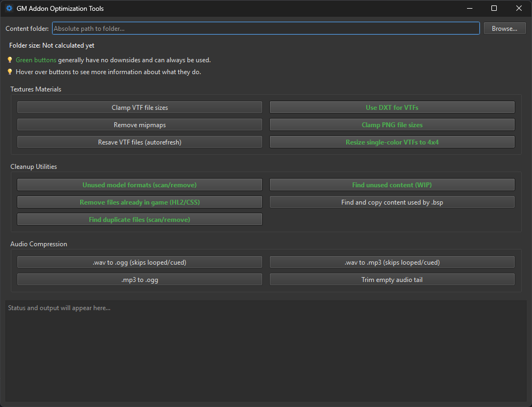Image resolution: width=532 pixels, height=407 pixels.
Task: Click the green 'Green buttons' text
Action: (36, 60)
